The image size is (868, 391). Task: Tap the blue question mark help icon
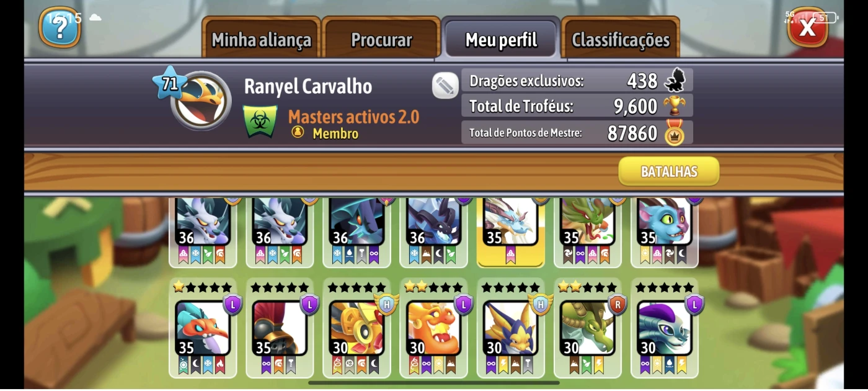(x=60, y=27)
